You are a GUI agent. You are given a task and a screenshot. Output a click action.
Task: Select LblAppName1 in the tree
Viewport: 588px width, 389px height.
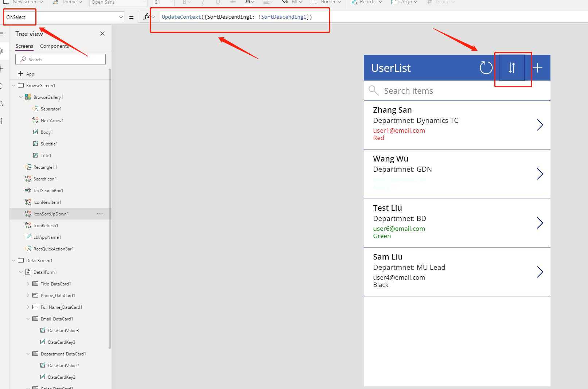[47, 237]
